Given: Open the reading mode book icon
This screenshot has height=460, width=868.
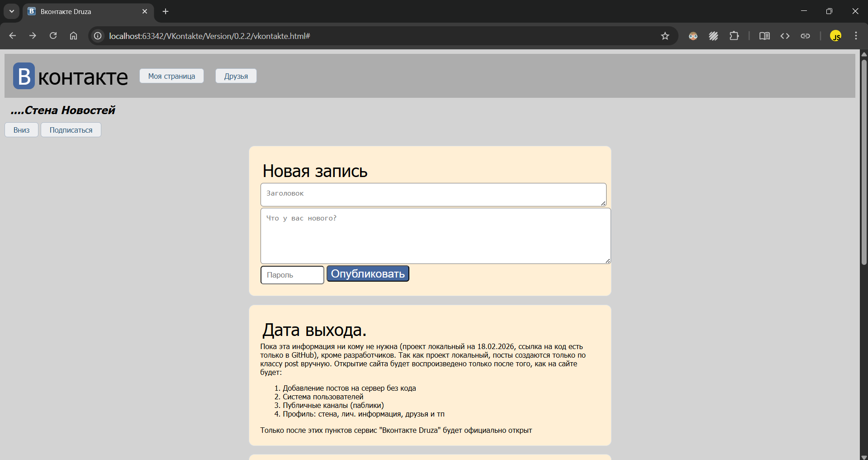Looking at the screenshot, I should click(764, 36).
